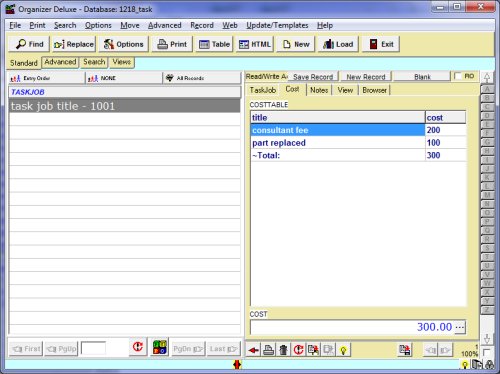Click the save-to-disk document icon

pyautogui.click(x=405, y=350)
